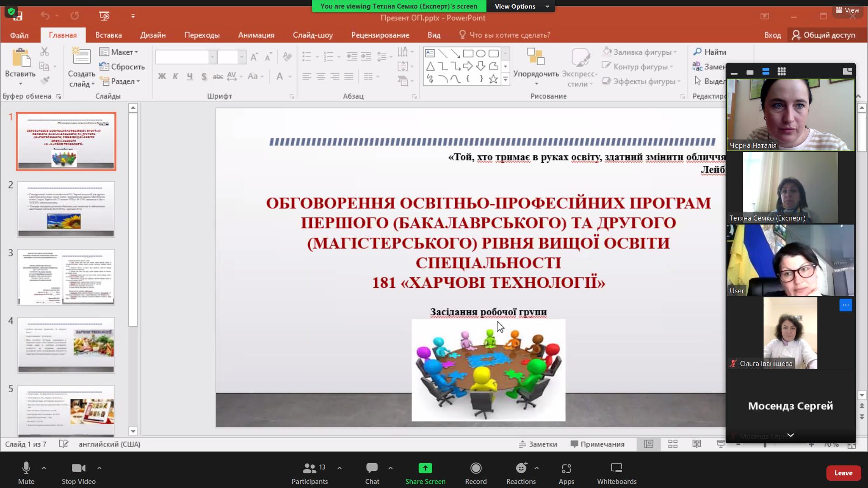Click the red Leave button
Screen dimensions: 868x488
click(x=843, y=473)
